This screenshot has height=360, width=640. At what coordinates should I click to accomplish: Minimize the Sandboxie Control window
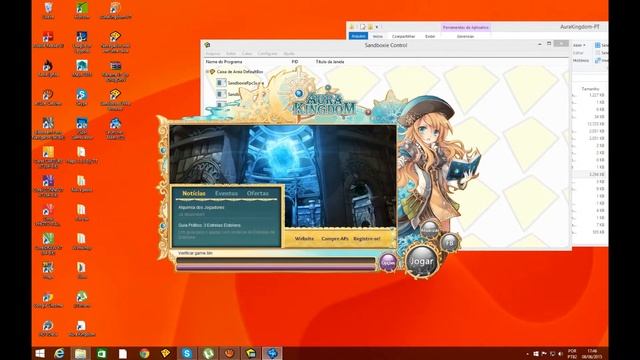(540, 44)
